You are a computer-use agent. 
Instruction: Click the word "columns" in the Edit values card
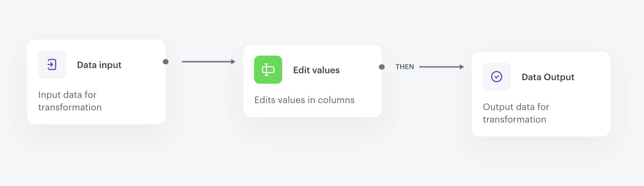coord(336,100)
